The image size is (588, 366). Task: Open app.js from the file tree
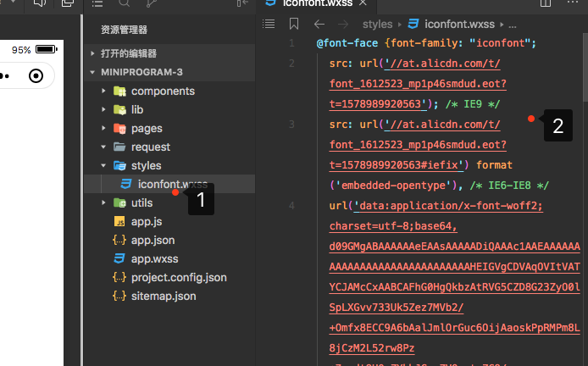(169, 221)
